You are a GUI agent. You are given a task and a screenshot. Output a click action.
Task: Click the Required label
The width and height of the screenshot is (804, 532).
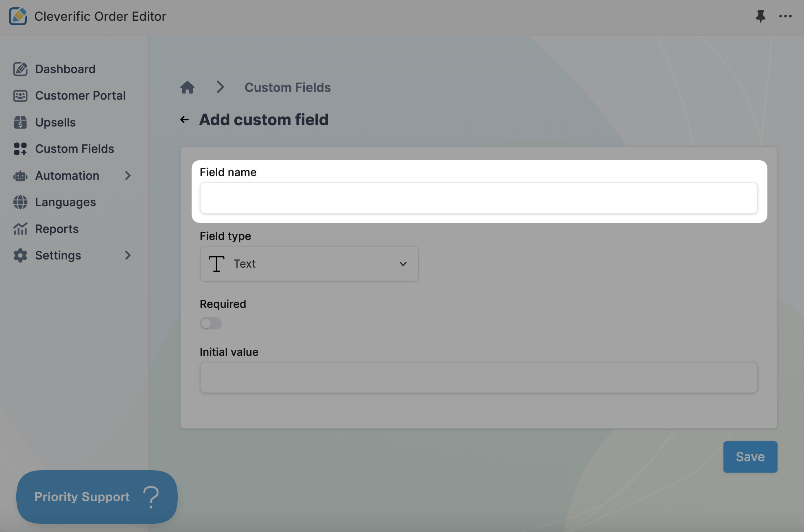tap(223, 304)
